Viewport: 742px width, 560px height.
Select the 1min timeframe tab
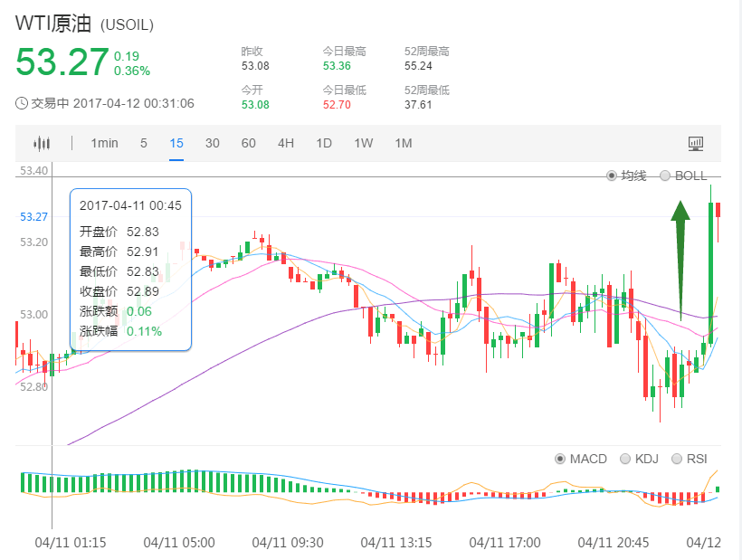click(x=104, y=143)
